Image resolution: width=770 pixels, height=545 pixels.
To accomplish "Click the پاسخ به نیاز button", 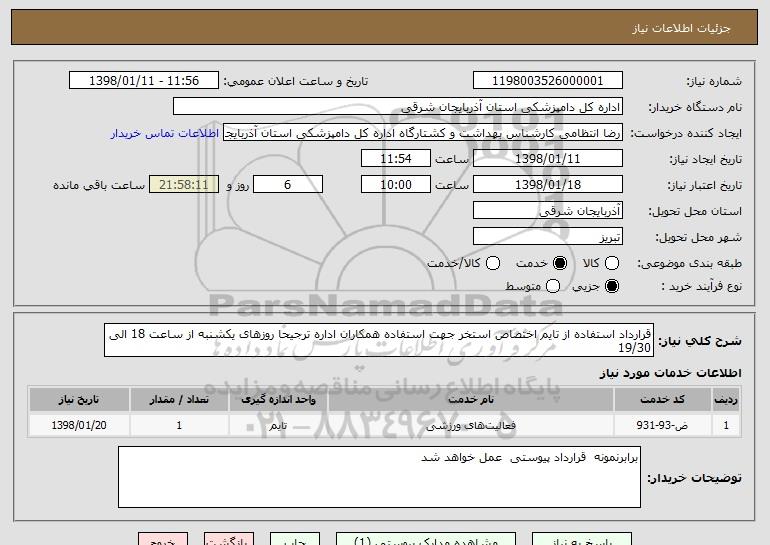I will coord(582,539).
